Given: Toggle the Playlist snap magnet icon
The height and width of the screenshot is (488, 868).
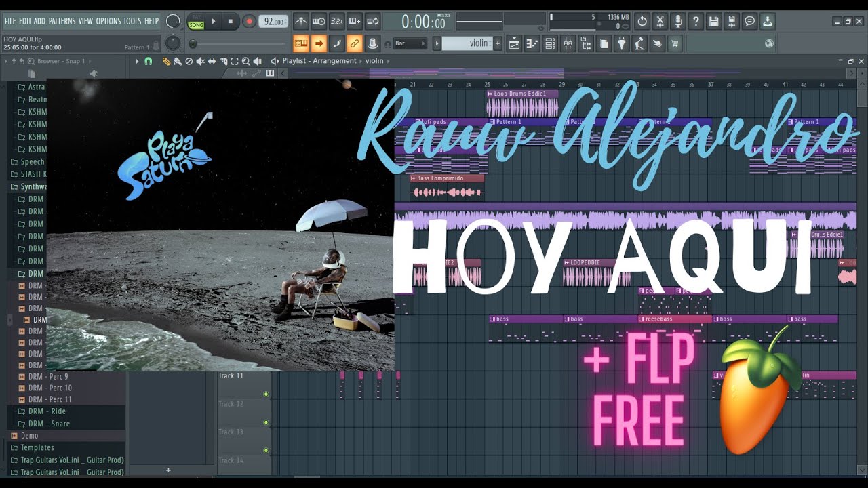Looking at the screenshot, I should pyautogui.click(x=149, y=61).
